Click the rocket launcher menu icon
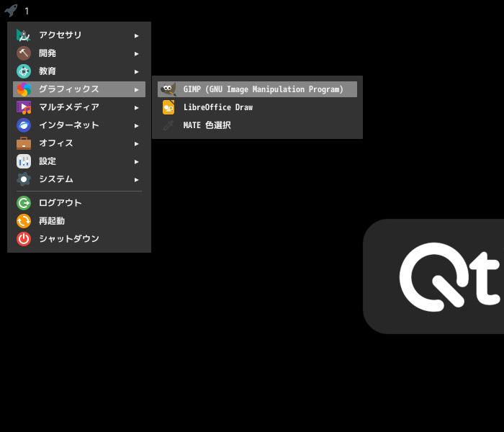 tap(12, 10)
